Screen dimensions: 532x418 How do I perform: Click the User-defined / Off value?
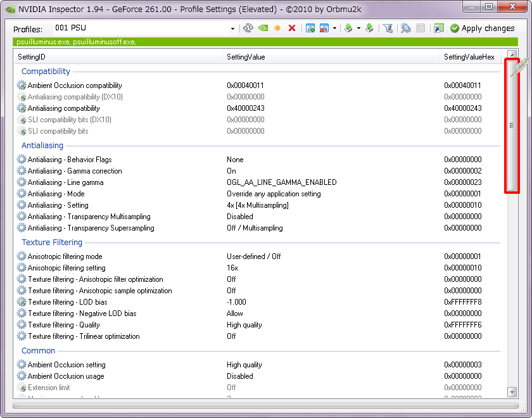point(254,256)
